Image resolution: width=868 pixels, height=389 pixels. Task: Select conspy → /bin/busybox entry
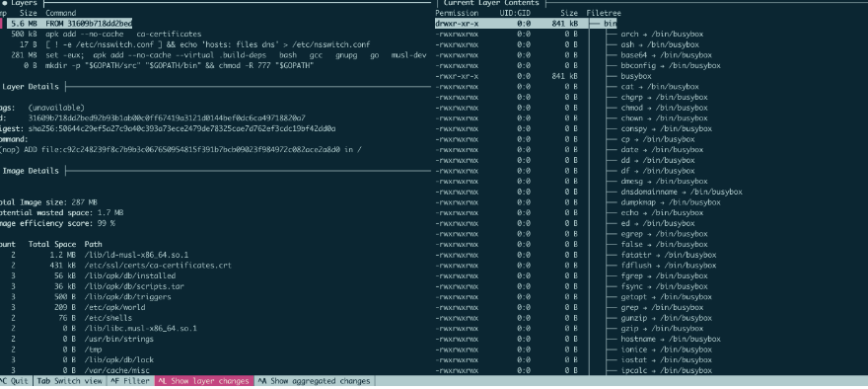point(667,128)
